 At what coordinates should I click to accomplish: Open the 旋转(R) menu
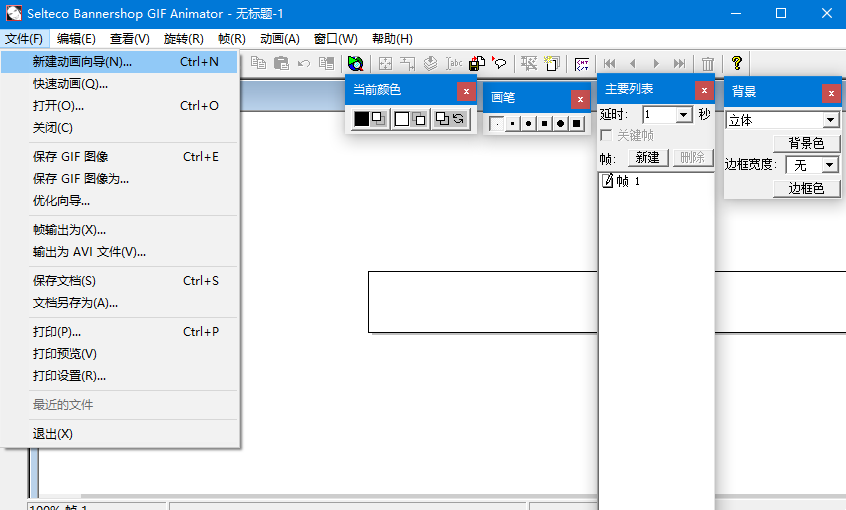(183, 39)
